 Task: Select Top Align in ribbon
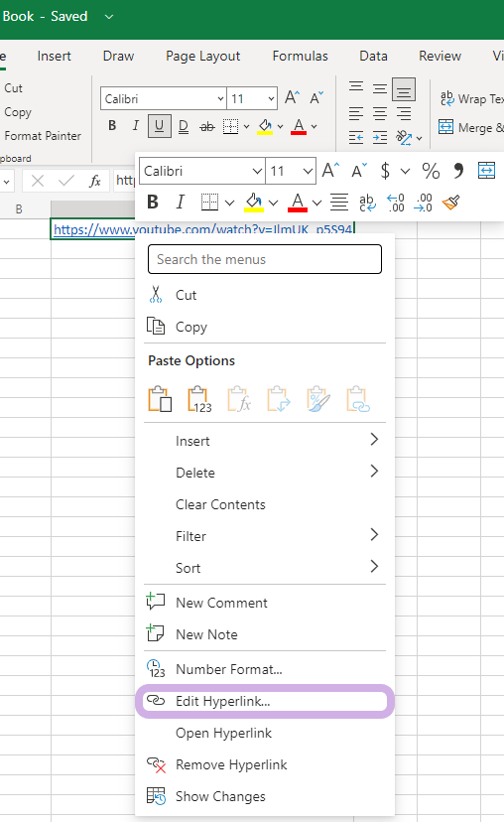(356, 87)
